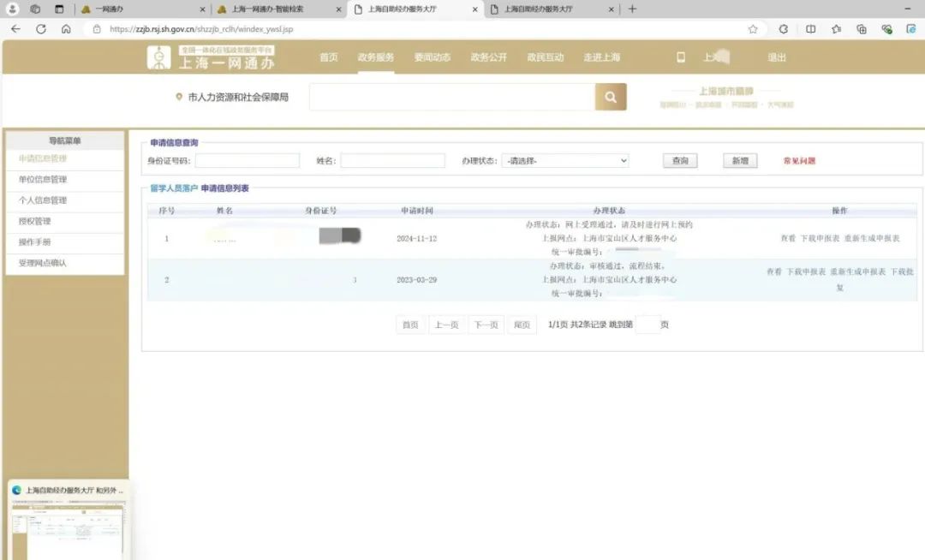Open the split screen browser icon
925x560 pixels.
[810, 29]
